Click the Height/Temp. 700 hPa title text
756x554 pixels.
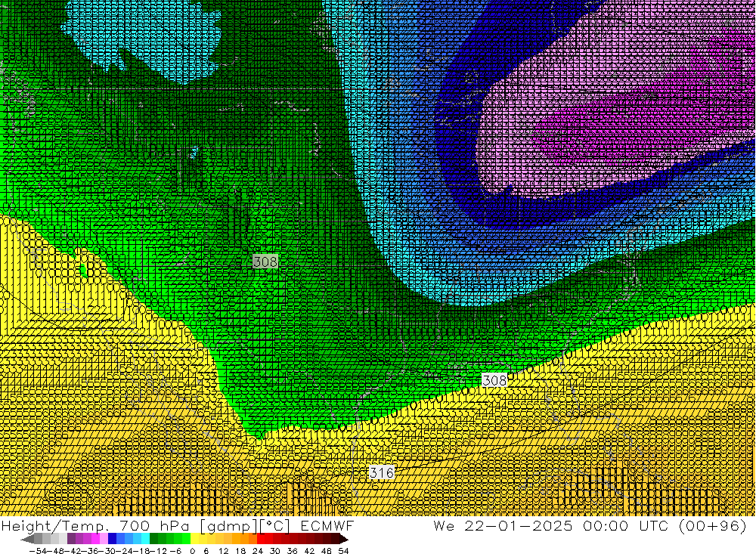point(95,526)
